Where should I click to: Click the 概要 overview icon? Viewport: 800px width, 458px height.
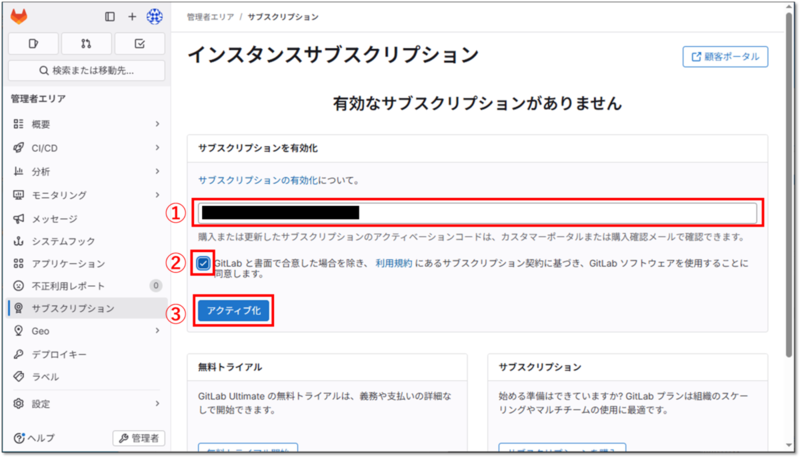(18, 124)
